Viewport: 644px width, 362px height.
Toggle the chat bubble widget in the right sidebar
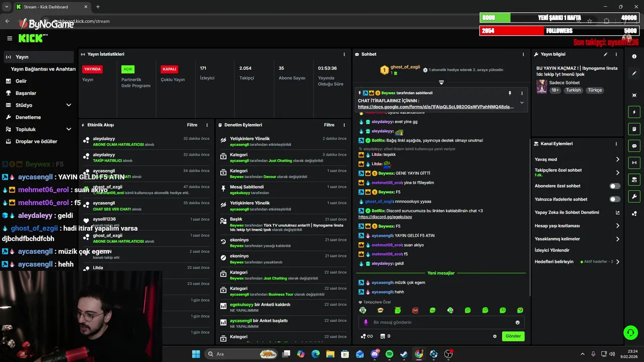(634, 146)
